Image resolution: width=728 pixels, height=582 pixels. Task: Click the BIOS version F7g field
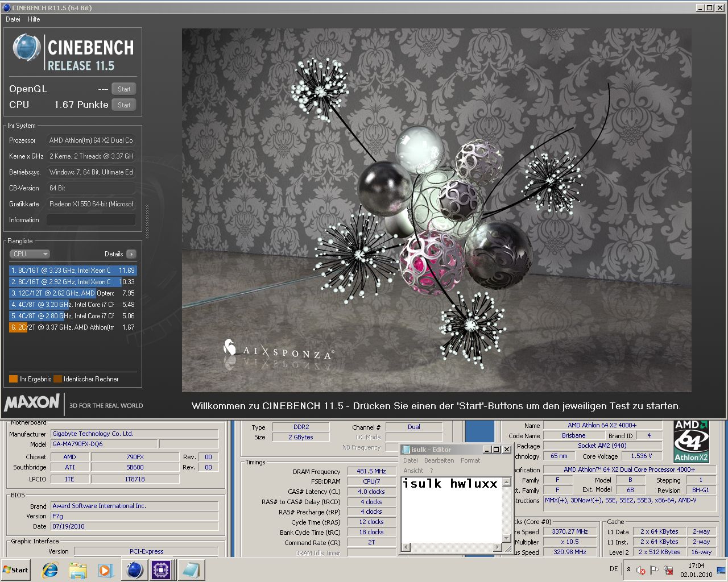(x=135, y=516)
